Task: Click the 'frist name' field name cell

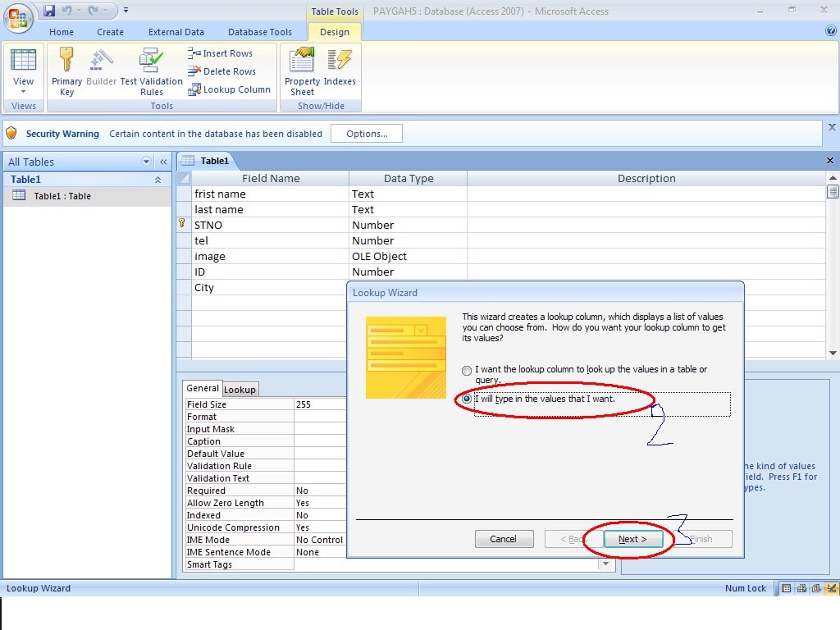Action: 270,194
